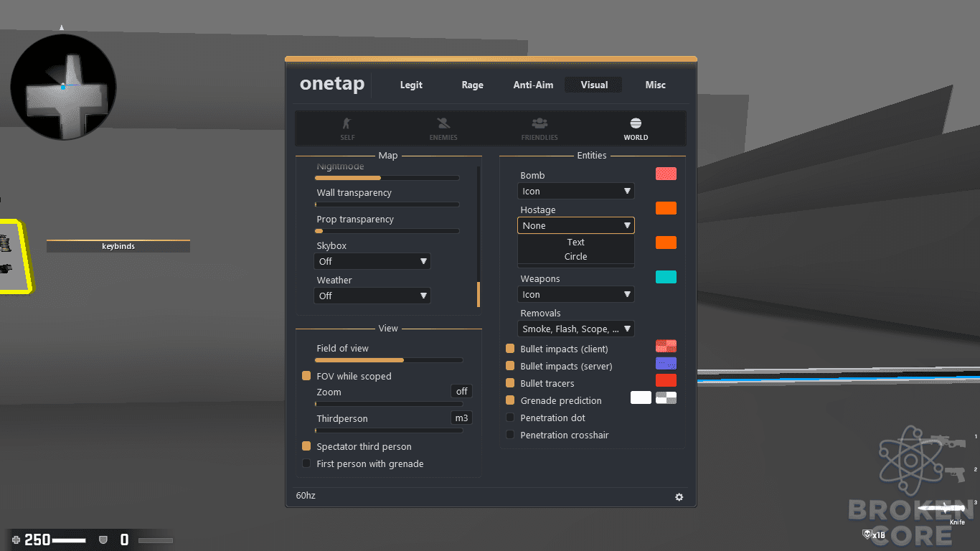This screenshot has width=980, height=551.
Task: Disable Grenade prediction checkbox
Action: coord(510,400)
